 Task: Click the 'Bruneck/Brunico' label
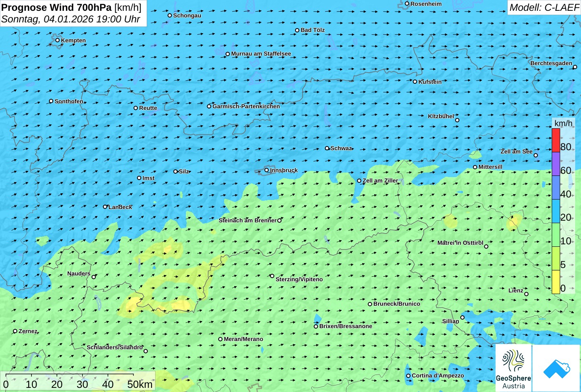coord(397,304)
